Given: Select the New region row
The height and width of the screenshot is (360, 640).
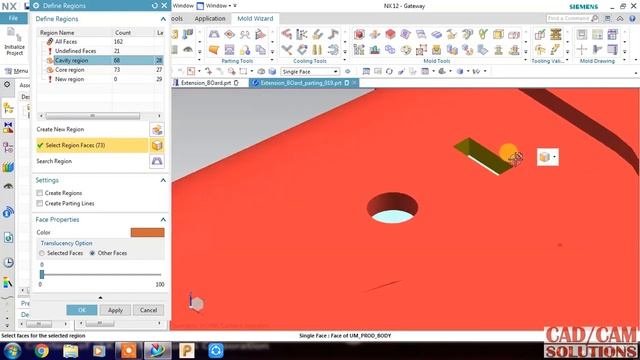Looking at the screenshot, I should [101, 79].
